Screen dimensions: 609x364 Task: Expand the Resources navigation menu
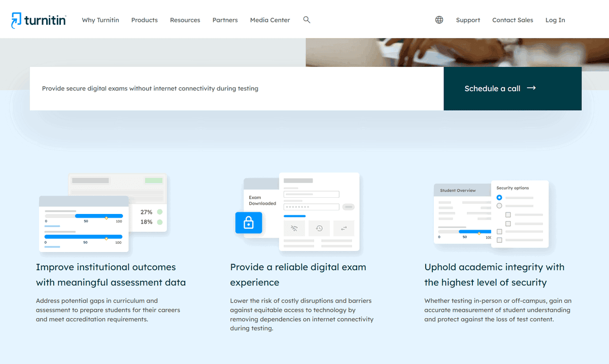(185, 20)
